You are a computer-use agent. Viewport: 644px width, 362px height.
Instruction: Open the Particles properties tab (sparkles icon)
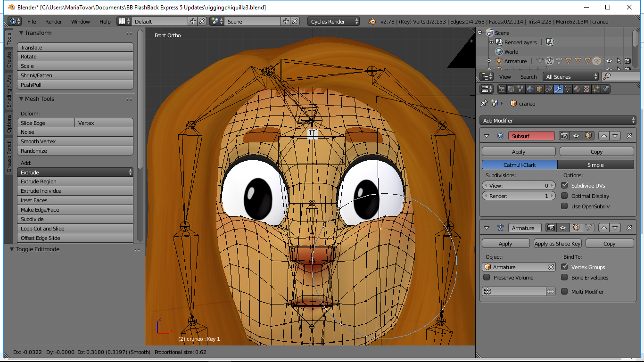point(596,89)
